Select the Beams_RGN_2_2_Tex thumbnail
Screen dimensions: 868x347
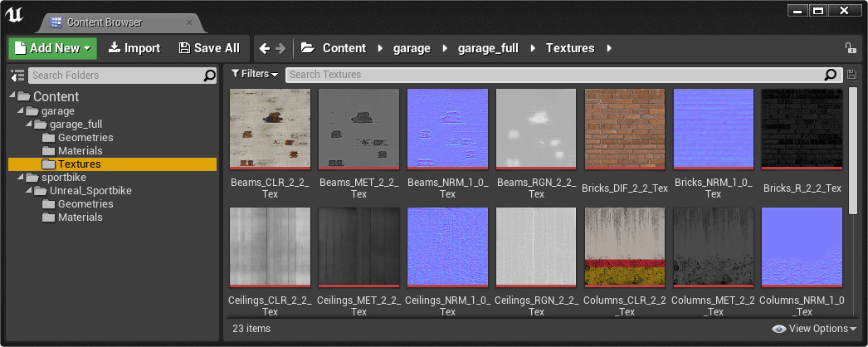536,129
